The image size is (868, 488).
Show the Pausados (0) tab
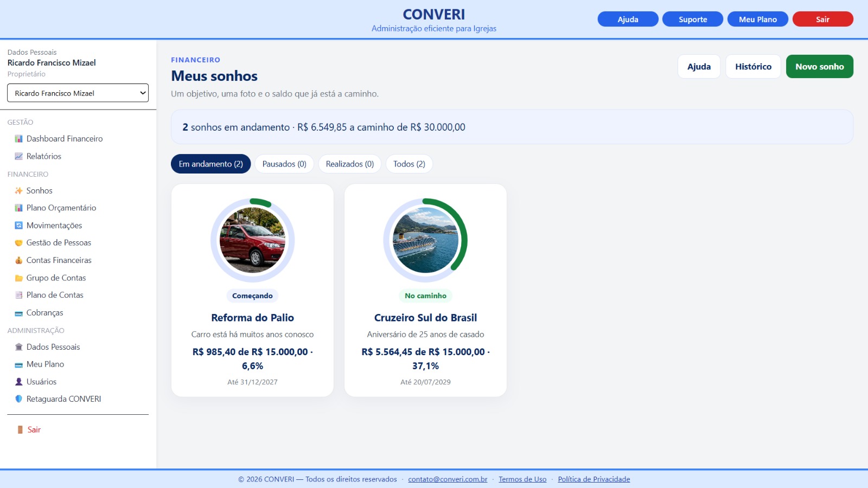click(x=284, y=164)
